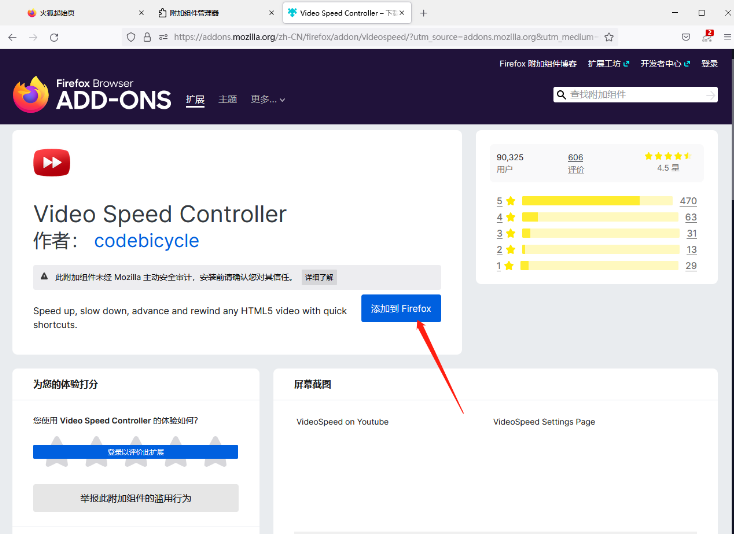The image size is (734, 534).
Task: Bookmark this page with the star icon
Action: point(609,37)
